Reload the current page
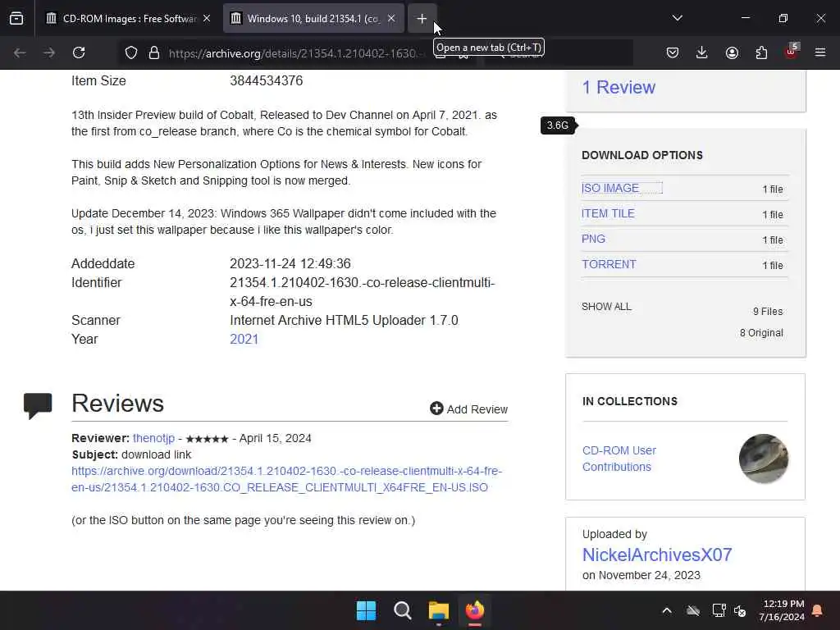This screenshot has width=840, height=630. pyautogui.click(x=79, y=52)
